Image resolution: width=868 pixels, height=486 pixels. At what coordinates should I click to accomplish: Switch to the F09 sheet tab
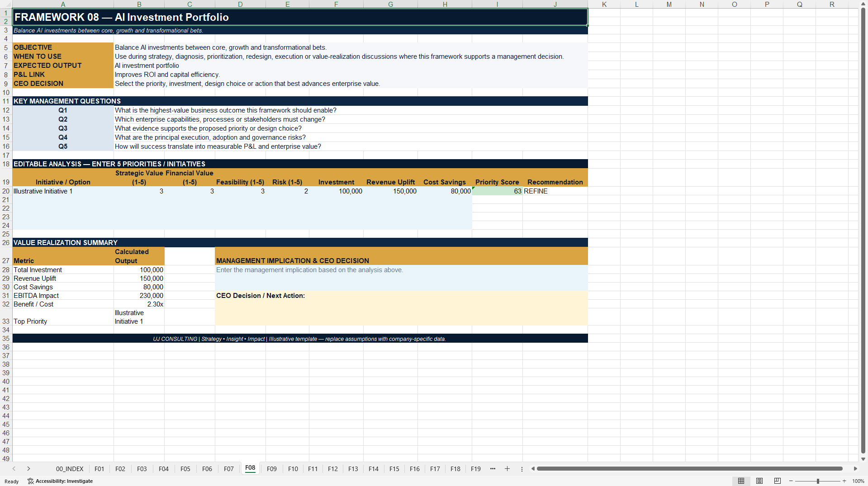[x=272, y=469]
